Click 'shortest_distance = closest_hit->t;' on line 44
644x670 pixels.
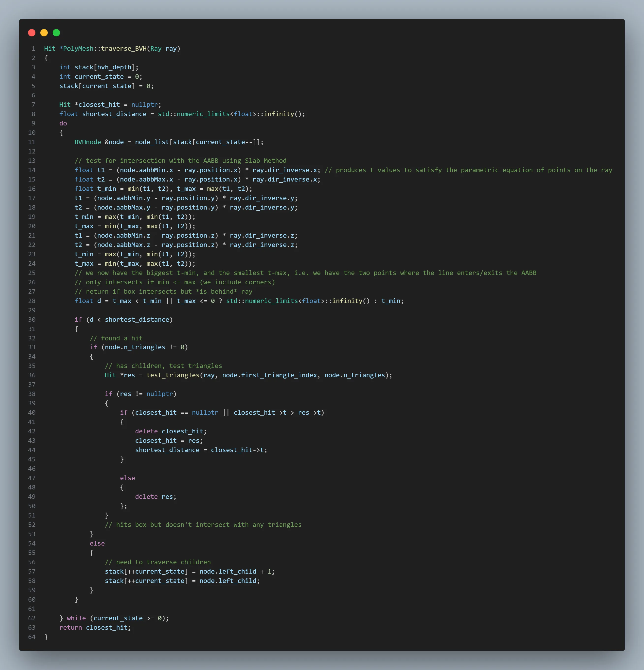[x=201, y=450]
